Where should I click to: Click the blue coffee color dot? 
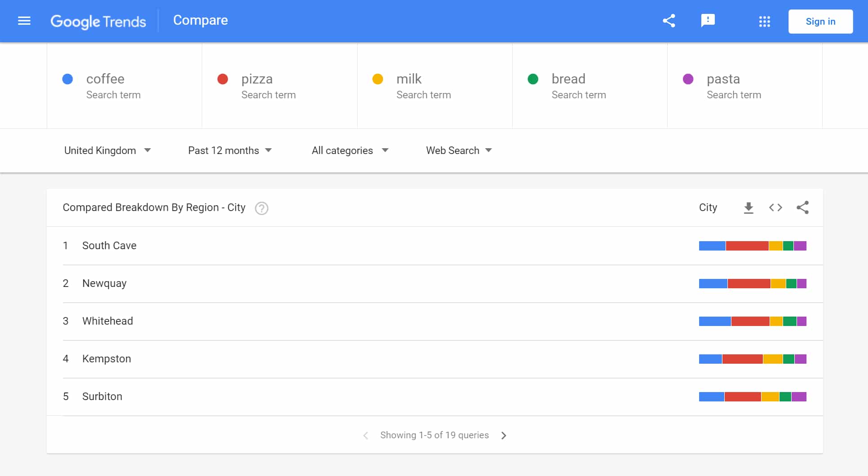click(67, 79)
